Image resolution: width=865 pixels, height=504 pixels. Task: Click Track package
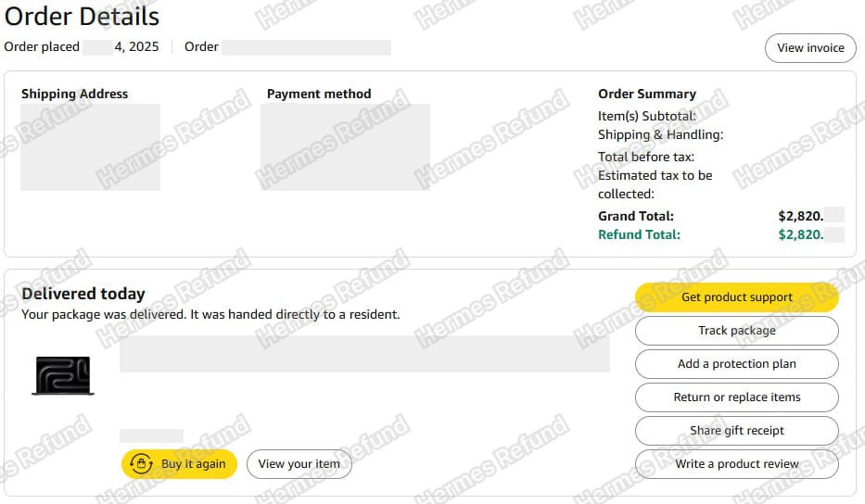[x=736, y=331]
